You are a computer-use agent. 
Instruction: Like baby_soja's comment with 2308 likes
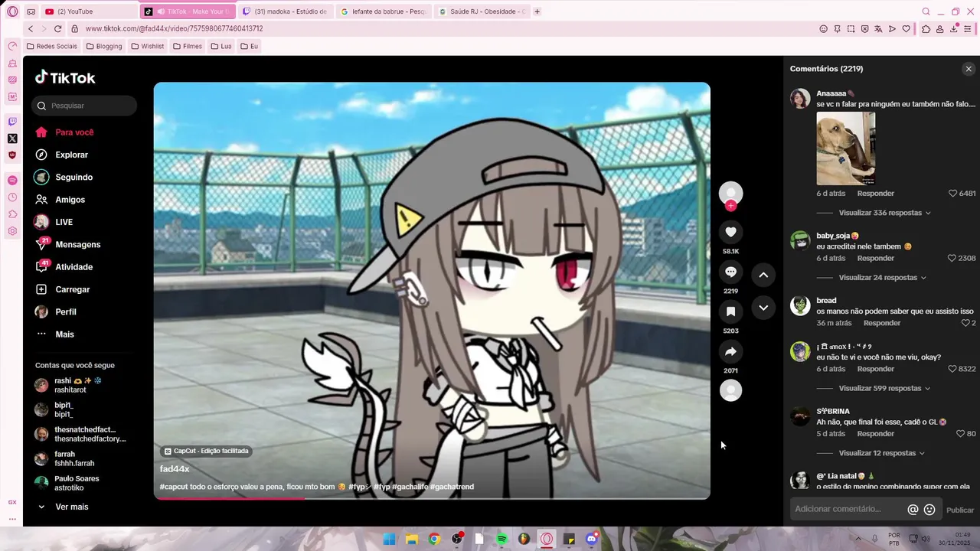tap(952, 259)
